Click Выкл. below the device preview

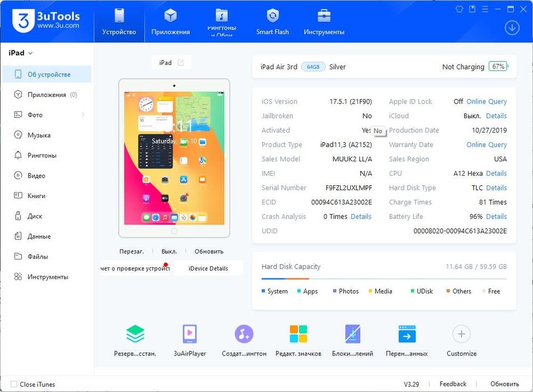pyautogui.click(x=169, y=251)
